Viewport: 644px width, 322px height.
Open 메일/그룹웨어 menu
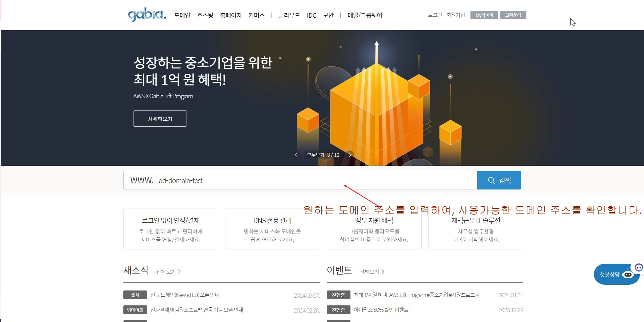coord(365,15)
